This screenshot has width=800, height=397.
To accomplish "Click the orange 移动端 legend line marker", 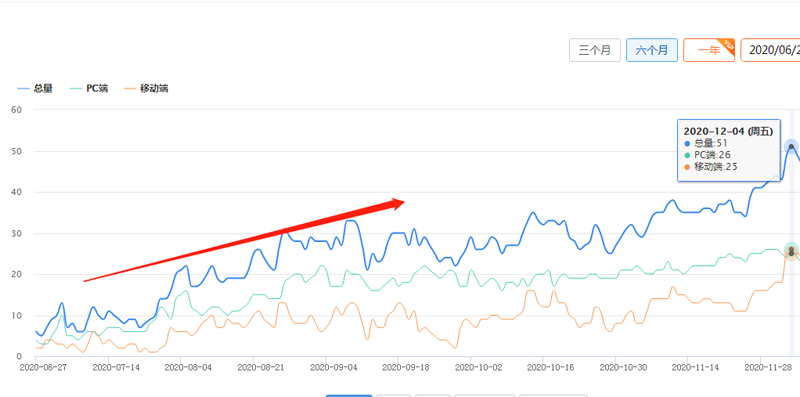I will [131, 89].
